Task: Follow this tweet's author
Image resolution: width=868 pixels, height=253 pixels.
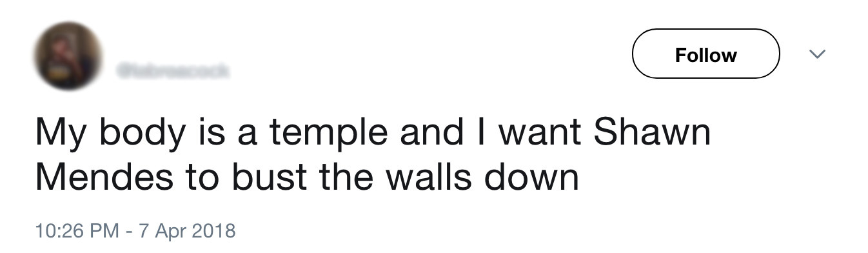Action: click(x=706, y=54)
